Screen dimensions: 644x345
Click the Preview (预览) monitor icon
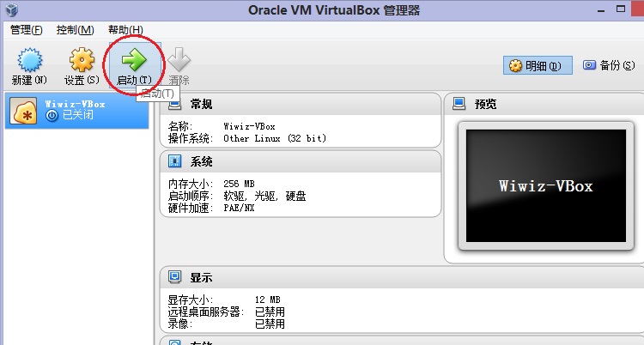[x=459, y=104]
